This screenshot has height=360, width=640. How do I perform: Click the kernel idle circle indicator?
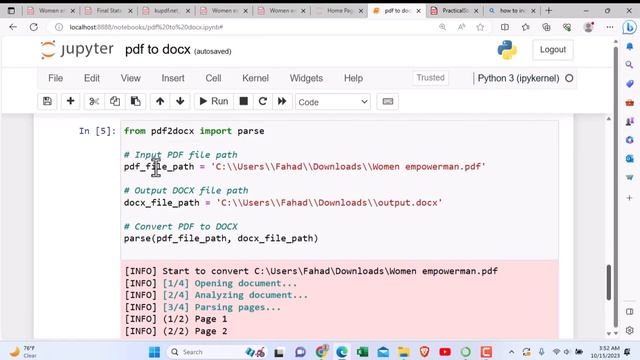(569, 78)
